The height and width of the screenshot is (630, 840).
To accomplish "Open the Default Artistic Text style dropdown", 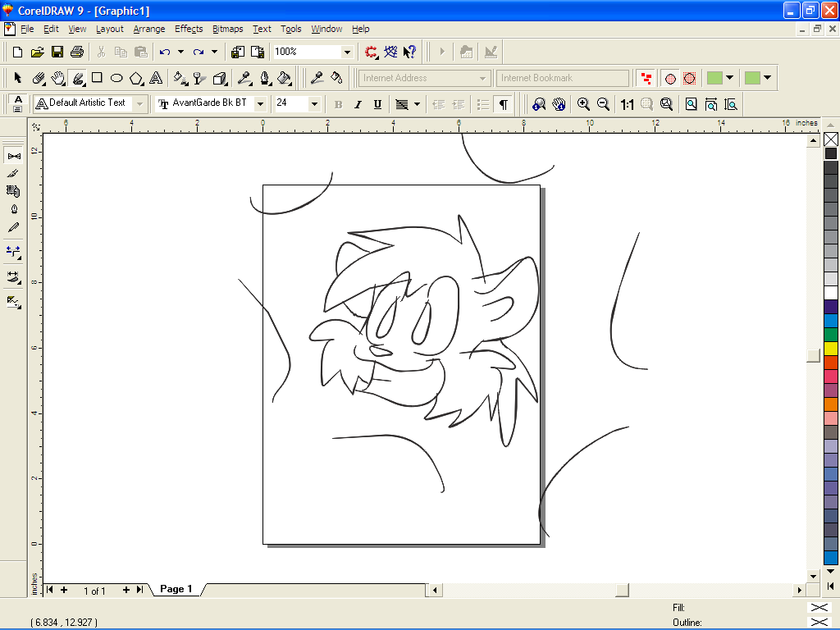I will click(x=139, y=104).
